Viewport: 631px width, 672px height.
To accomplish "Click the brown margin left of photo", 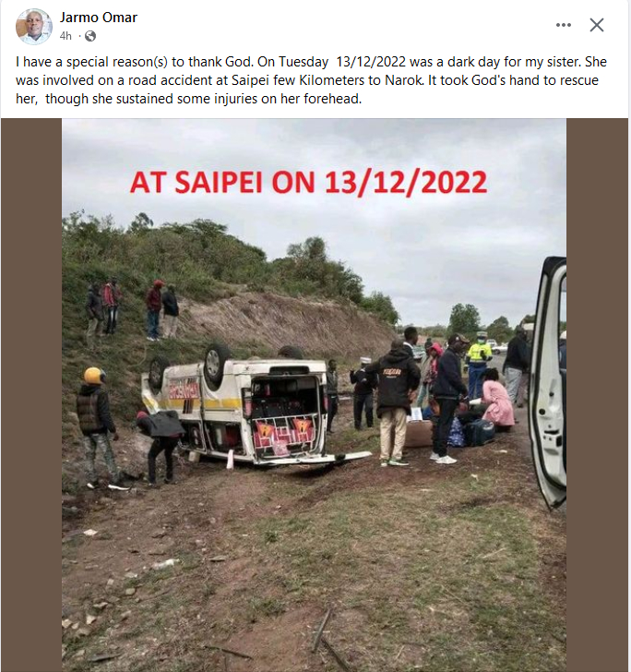I will 31,395.
